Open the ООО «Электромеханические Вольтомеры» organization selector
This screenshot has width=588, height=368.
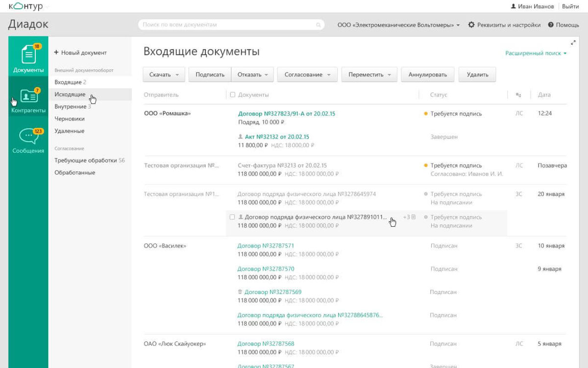[398, 25]
